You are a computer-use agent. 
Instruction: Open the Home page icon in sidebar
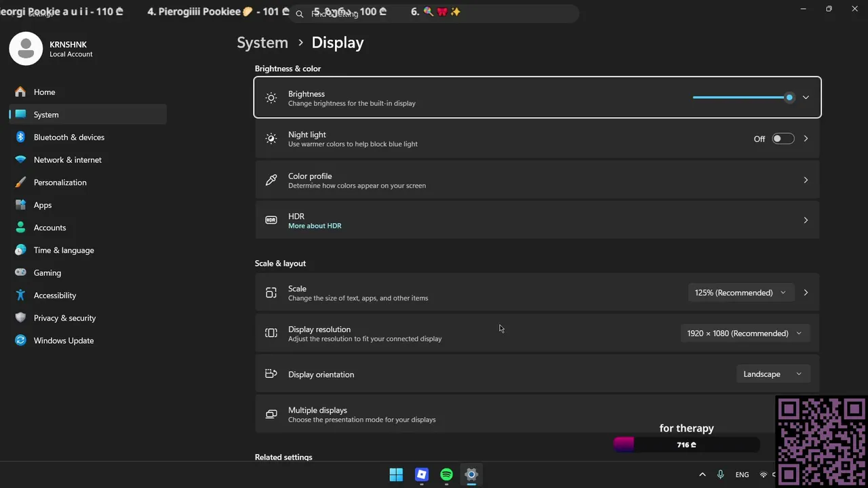[20, 92]
